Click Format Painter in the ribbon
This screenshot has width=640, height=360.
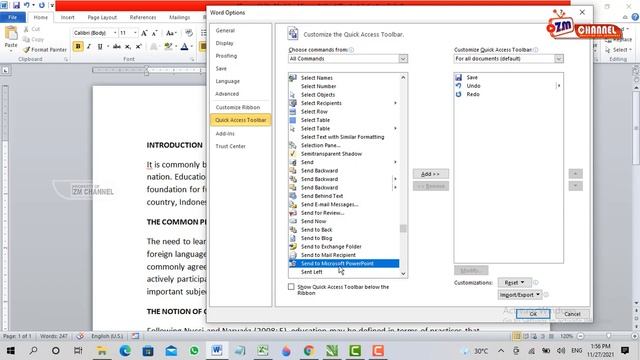tap(45, 49)
